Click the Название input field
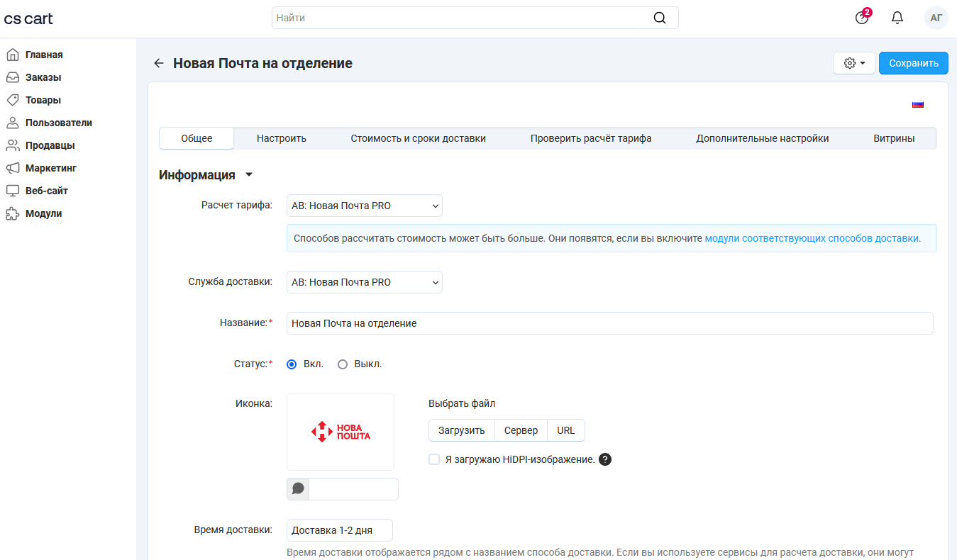Viewport: 957px width, 560px height. [x=609, y=323]
